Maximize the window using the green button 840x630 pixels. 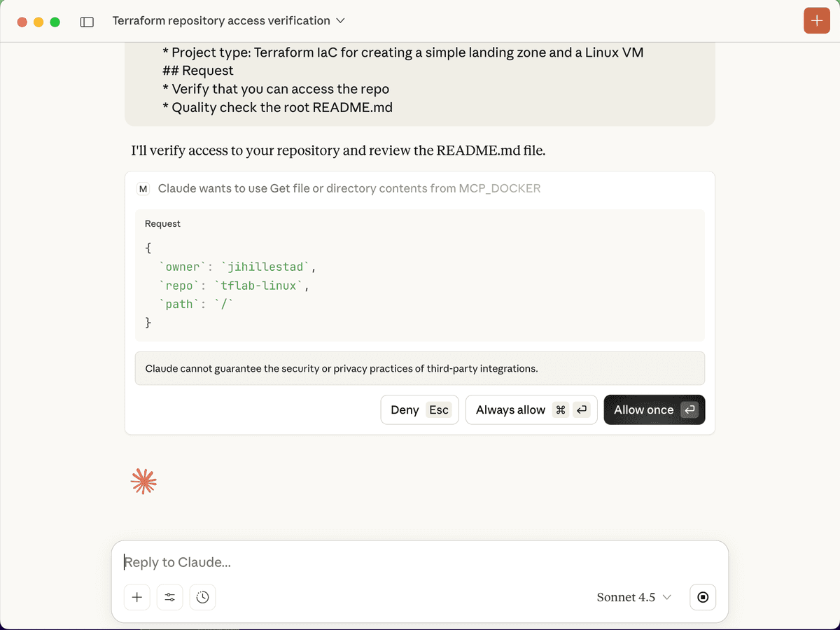point(55,22)
